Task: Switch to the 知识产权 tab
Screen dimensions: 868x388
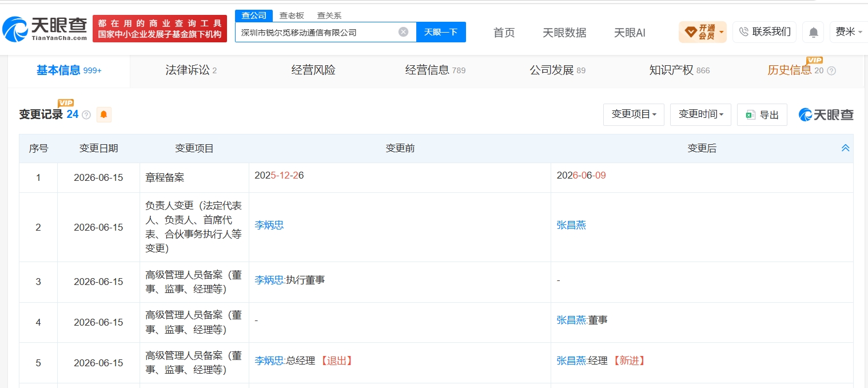Action: coord(679,70)
